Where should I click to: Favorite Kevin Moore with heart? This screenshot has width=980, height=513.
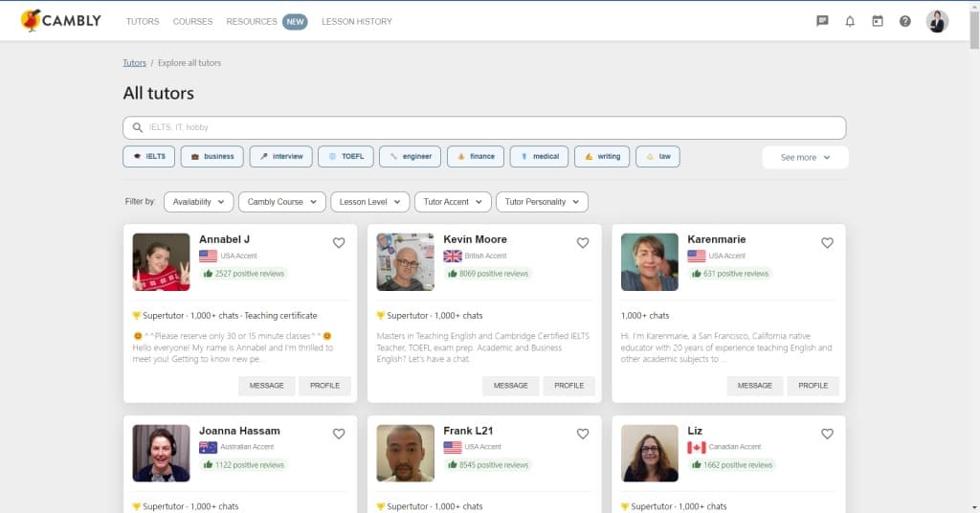(583, 242)
